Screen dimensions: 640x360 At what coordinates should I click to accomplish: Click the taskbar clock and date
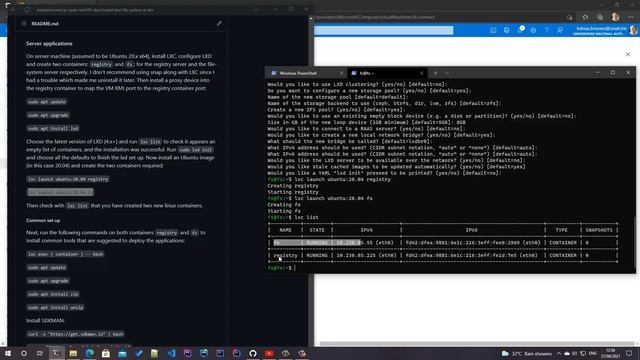coord(611,353)
